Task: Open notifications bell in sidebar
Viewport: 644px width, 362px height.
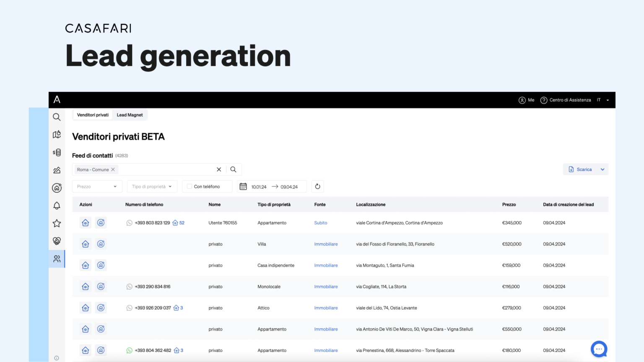Action: 57,206
